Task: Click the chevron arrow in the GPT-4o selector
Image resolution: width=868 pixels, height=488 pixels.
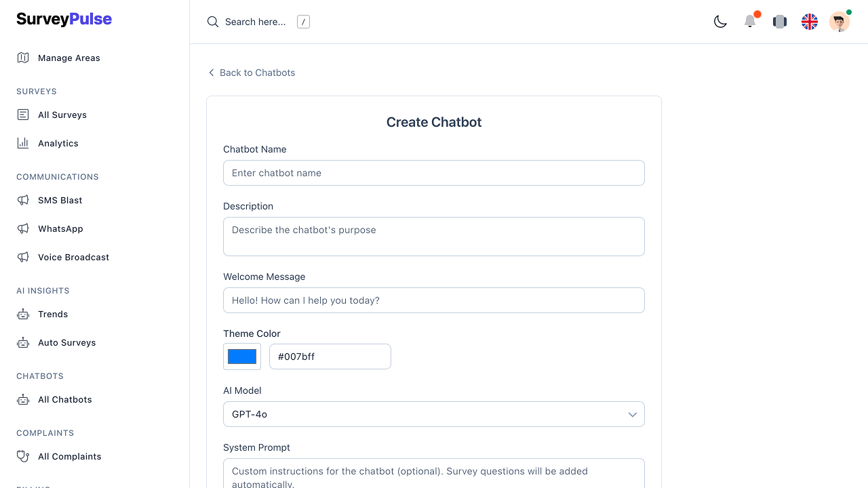Action: [x=632, y=414]
